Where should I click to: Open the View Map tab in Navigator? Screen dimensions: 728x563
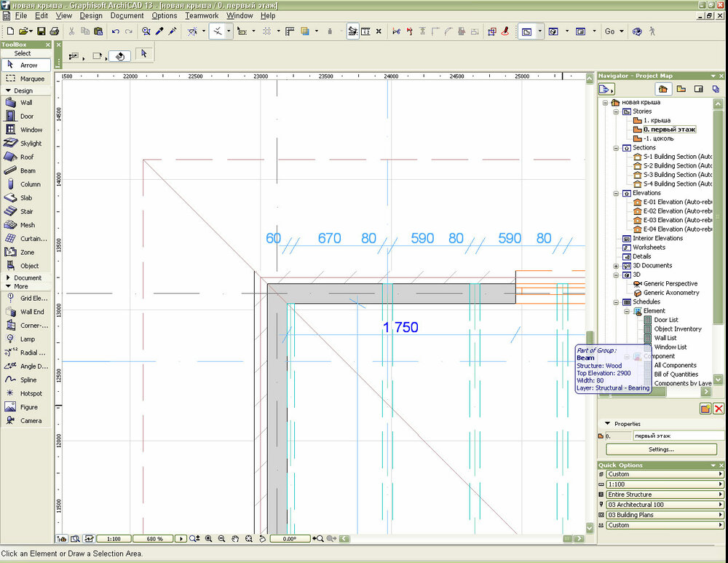click(681, 89)
